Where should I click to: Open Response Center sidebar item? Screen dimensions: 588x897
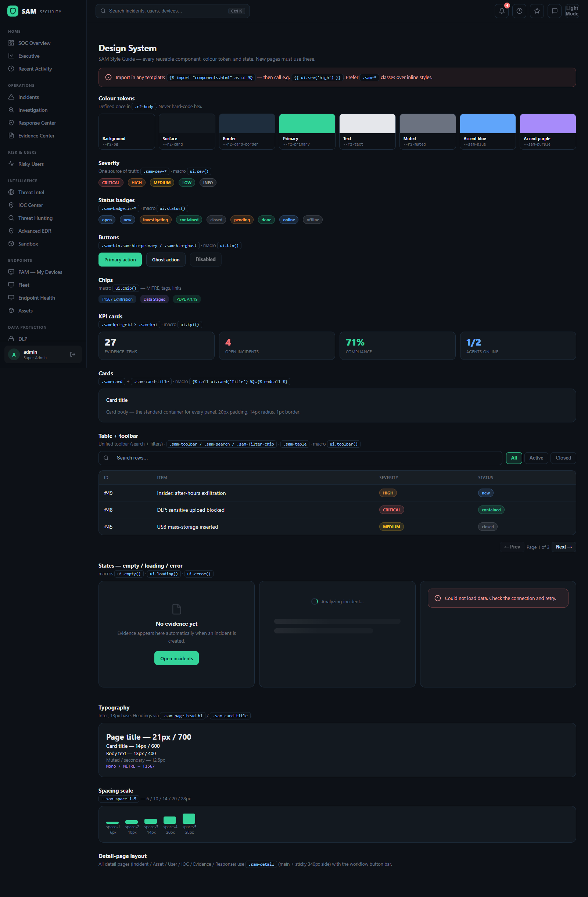pos(43,122)
